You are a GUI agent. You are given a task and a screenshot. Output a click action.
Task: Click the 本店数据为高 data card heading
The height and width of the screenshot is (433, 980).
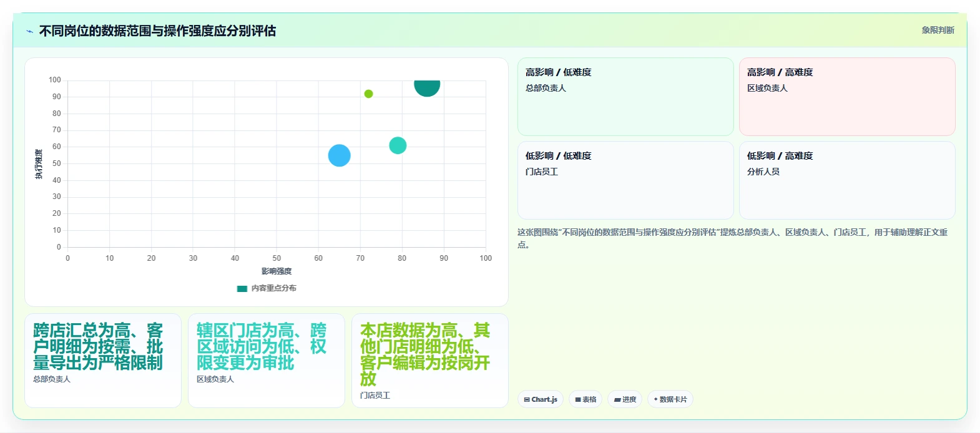425,354
